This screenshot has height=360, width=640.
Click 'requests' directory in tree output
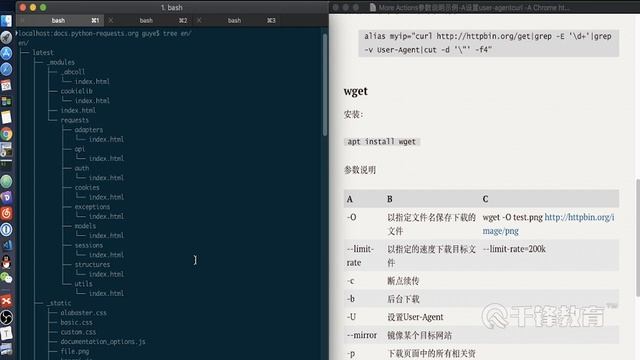74,120
